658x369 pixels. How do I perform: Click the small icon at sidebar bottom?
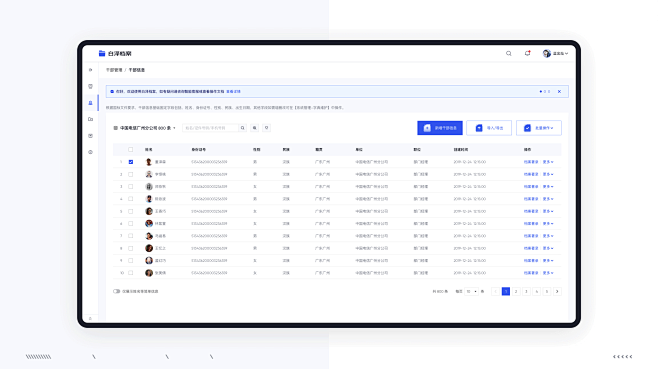pyautogui.click(x=90, y=319)
